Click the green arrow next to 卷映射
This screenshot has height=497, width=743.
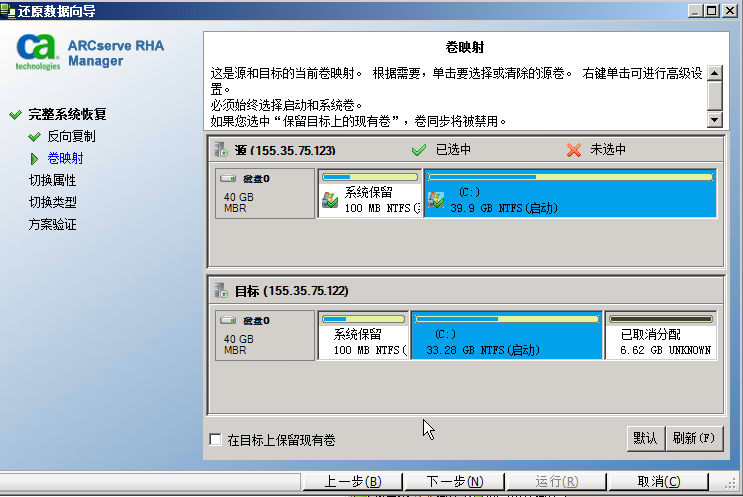[x=34, y=159]
